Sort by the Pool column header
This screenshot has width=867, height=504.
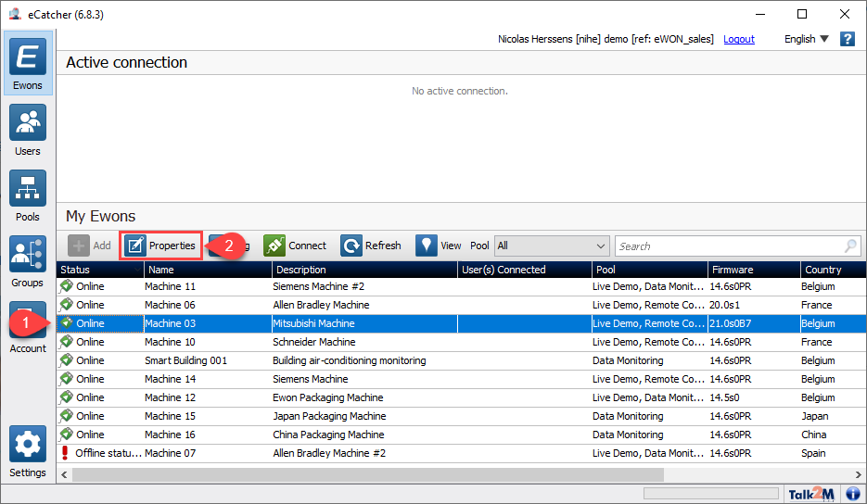pos(650,269)
